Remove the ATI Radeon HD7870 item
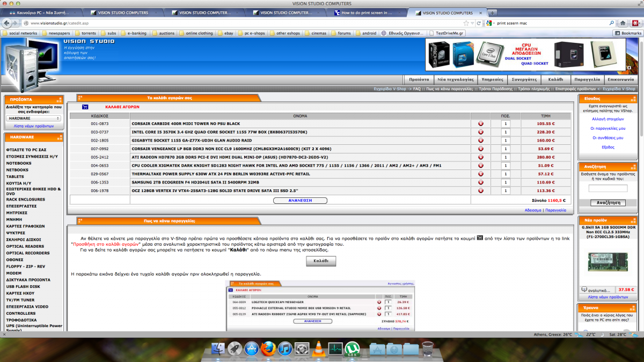Image resolution: width=644 pixels, height=362 pixels. coord(481,157)
